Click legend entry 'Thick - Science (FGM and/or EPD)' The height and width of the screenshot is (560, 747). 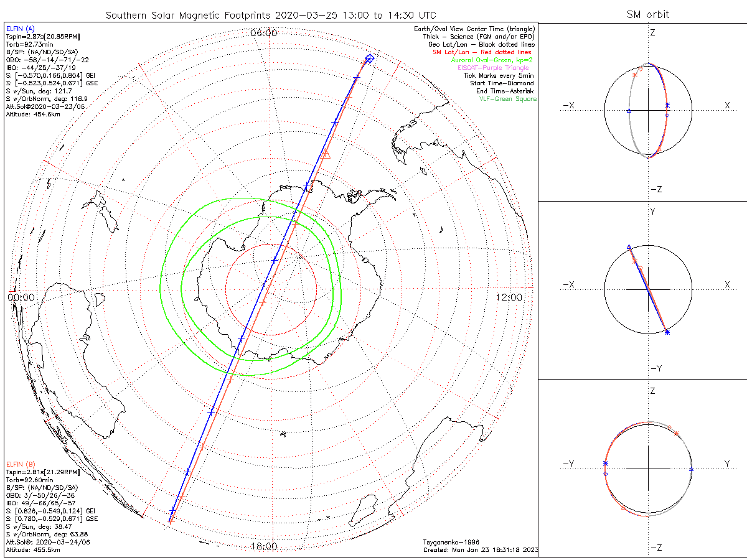point(479,37)
